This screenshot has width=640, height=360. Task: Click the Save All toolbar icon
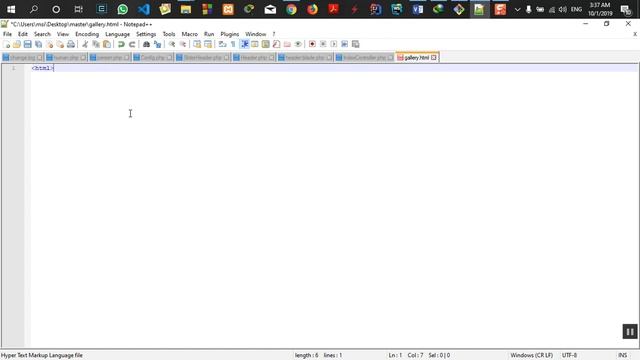[38, 44]
